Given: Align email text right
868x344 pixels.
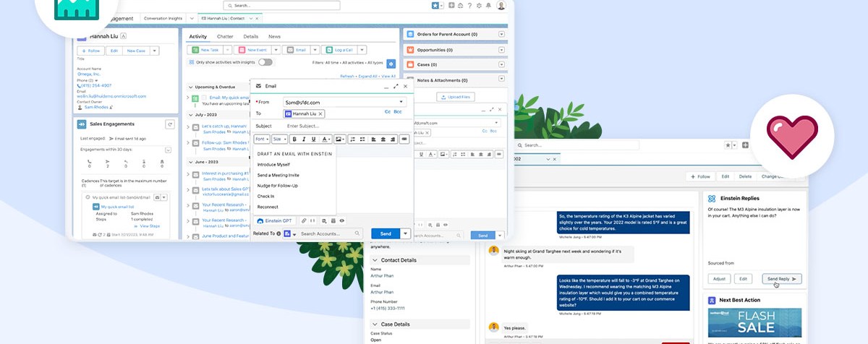Looking at the screenshot, I should tap(393, 139).
